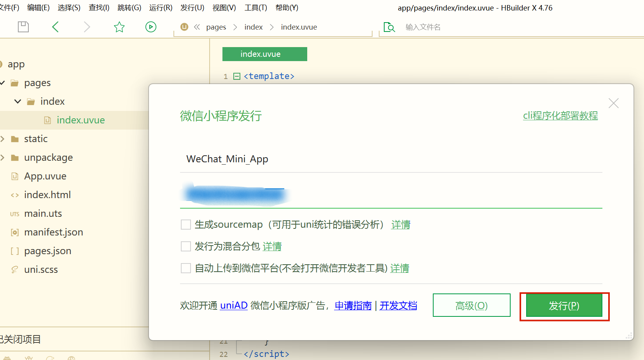The height and width of the screenshot is (360, 644).
Task: Click the save file icon in toolbar
Action: pyautogui.click(x=23, y=27)
